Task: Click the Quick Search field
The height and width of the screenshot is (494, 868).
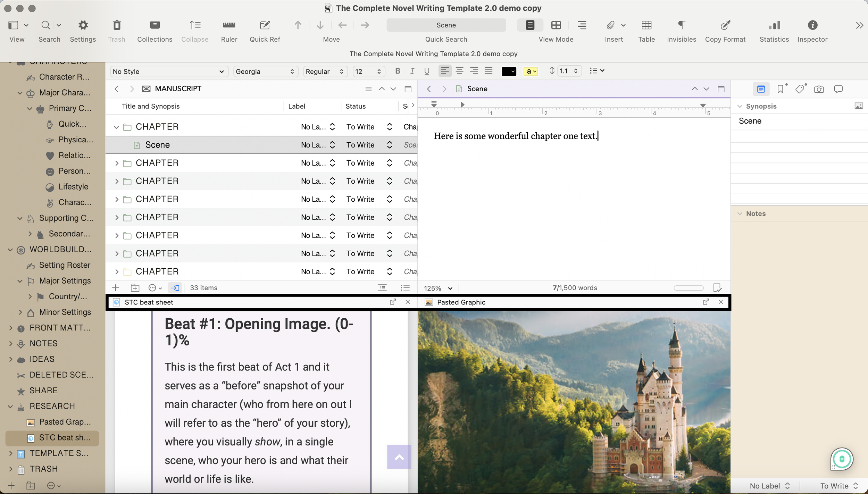Action: click(446, 25)
